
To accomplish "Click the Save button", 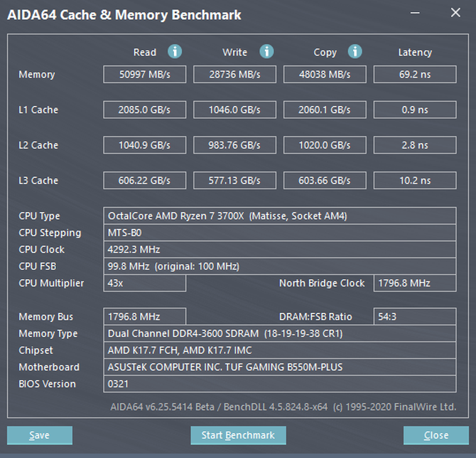I will [x=40, y=435].
